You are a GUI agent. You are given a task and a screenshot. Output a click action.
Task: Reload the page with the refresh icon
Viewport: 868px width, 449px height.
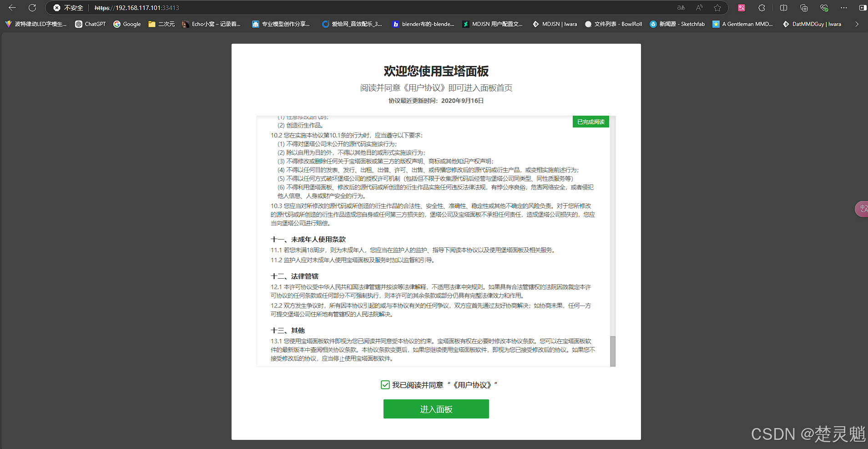coord(32,8)
